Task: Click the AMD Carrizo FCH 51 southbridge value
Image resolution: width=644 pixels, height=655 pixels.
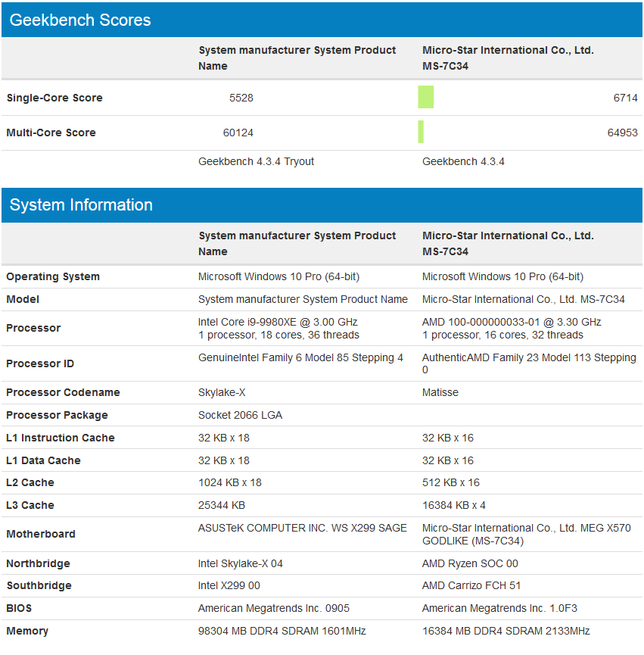Action: point(471,585)
